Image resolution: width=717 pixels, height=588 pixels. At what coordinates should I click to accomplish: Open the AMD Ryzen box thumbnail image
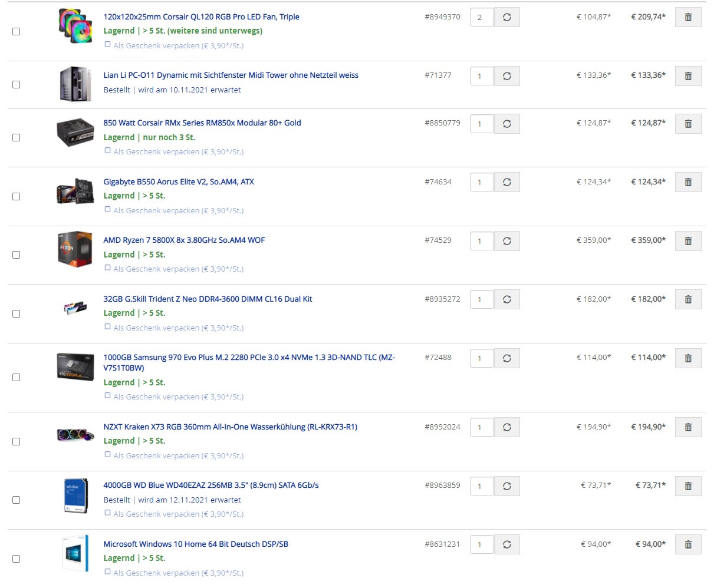75,249
